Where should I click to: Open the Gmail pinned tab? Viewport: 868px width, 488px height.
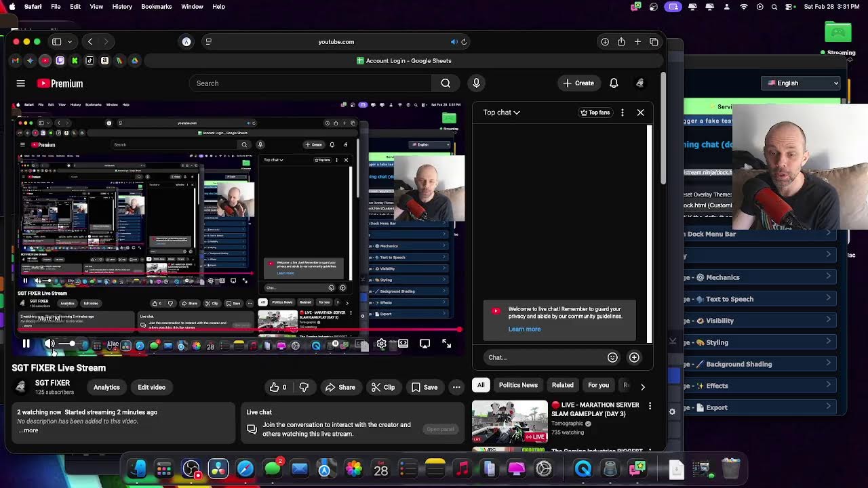(16, 61)
